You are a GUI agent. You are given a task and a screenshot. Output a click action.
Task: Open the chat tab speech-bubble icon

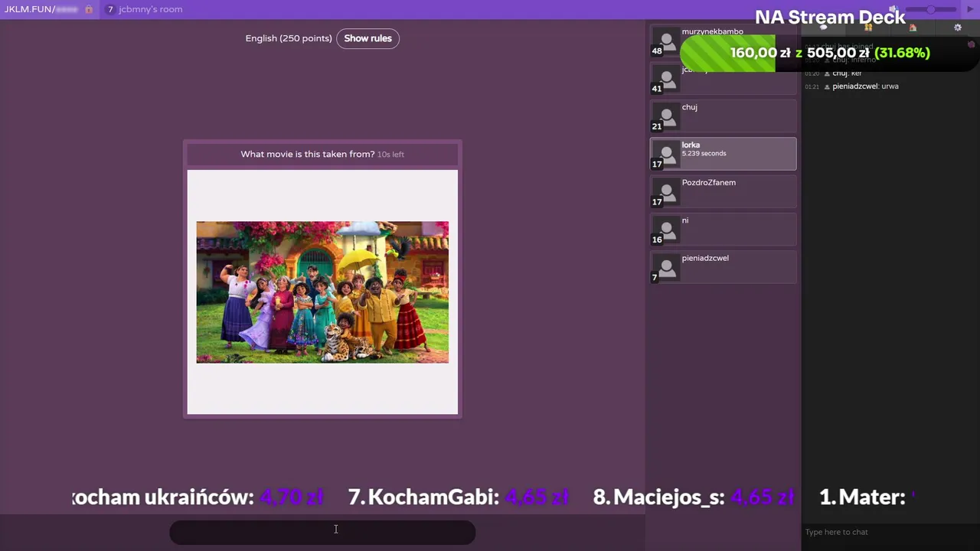pyautogui.click(x=824, y=28)
